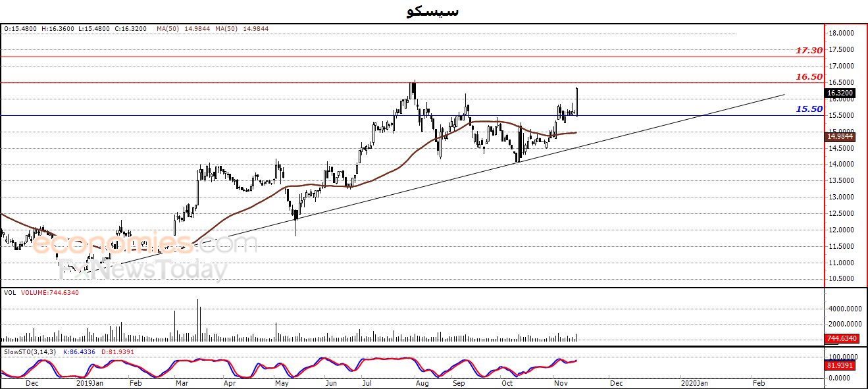
Task: Click the 11.0000 price axis label
Action: click(841, 263)
